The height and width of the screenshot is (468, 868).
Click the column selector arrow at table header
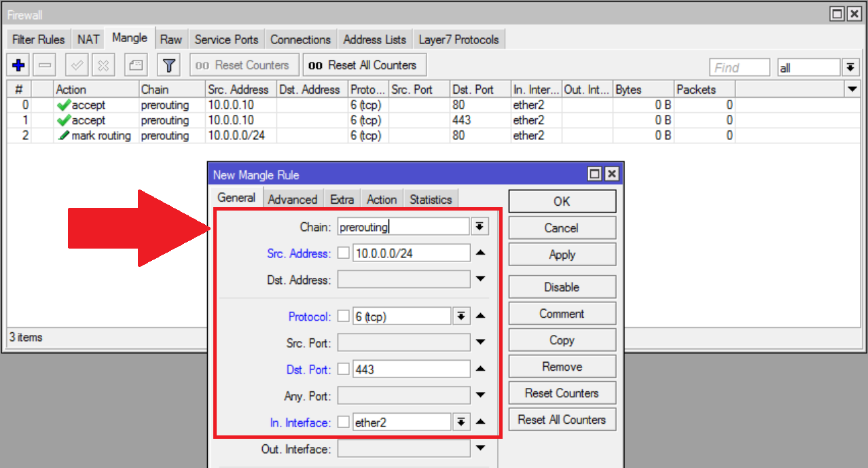[x=852, y=89]
